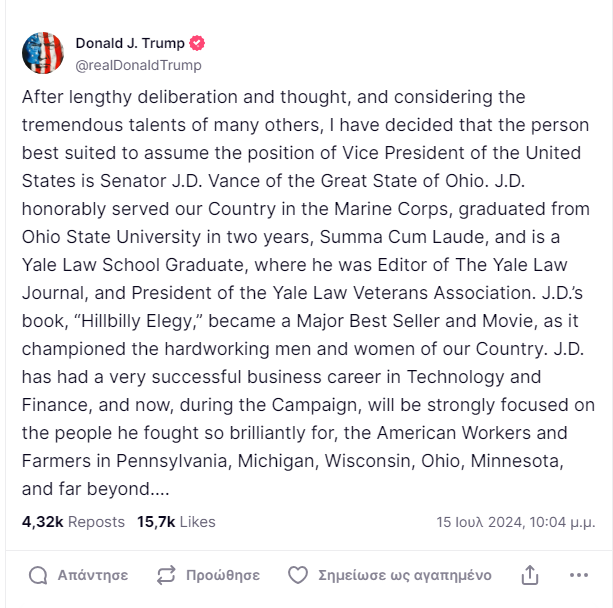Click "and far beyond...." ending text
The image size is (613, 608).
(x=94, y=490)
